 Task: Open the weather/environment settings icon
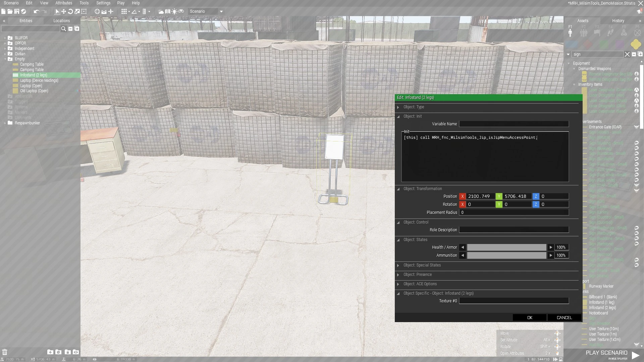point(161,11)
